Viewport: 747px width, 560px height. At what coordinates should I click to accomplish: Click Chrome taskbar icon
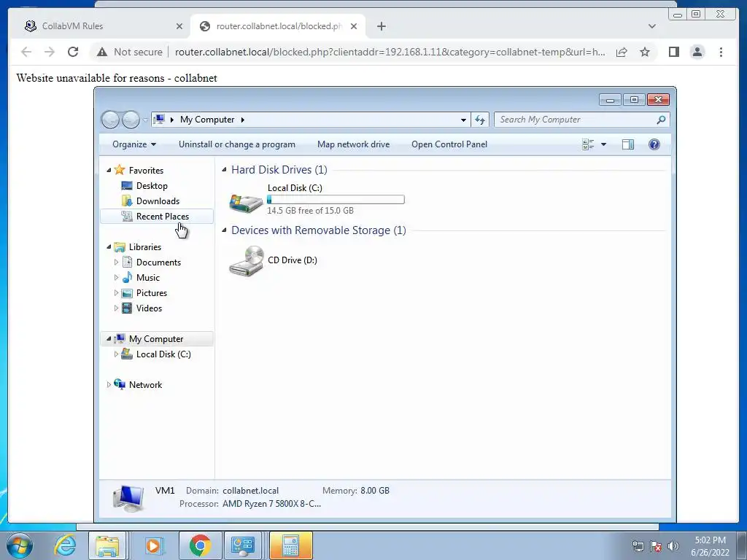200,545
